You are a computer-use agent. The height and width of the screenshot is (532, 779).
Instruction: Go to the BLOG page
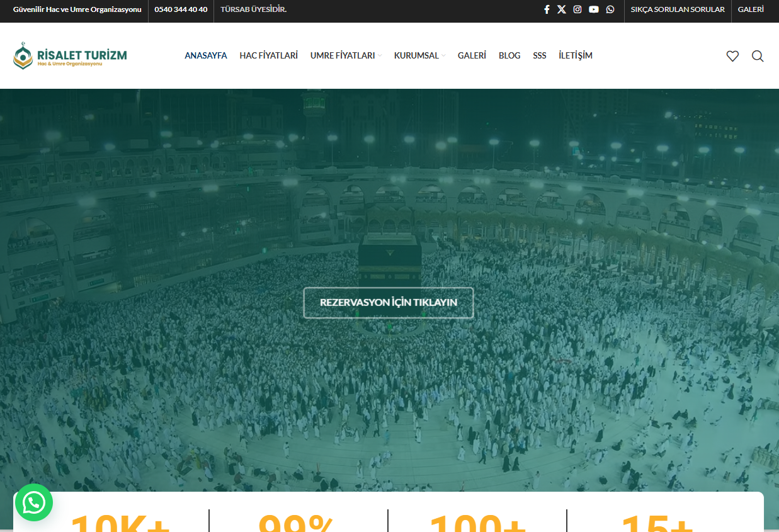[x=509, y=55]
